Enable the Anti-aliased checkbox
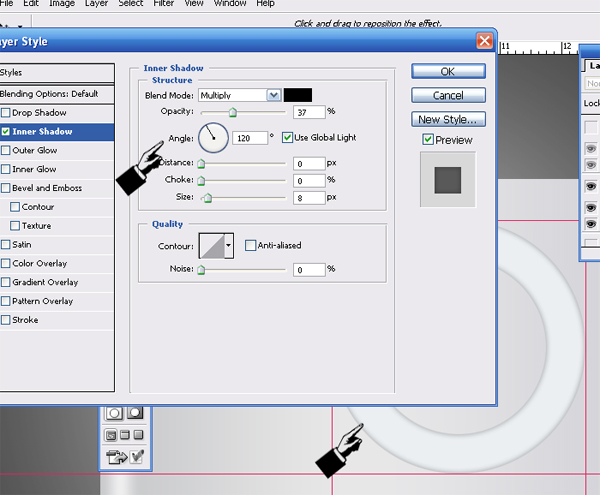Screen dimensions: 600x495 coord(250,245)
